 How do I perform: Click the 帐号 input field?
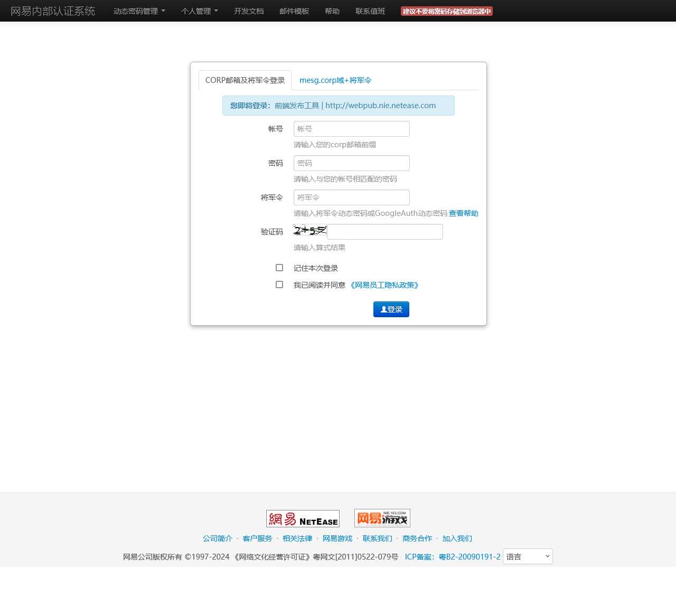(352, 129)
